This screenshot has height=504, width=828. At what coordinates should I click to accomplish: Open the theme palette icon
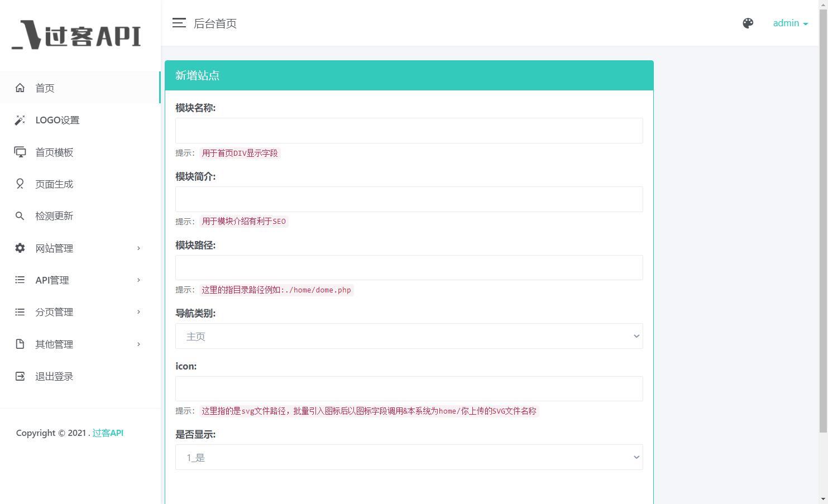click(748, 23)
